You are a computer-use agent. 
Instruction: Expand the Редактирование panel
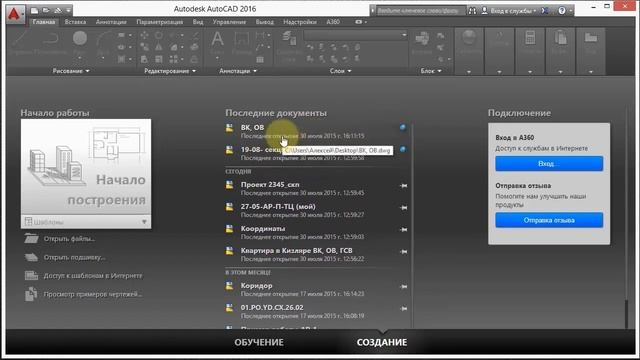(170, 71)
